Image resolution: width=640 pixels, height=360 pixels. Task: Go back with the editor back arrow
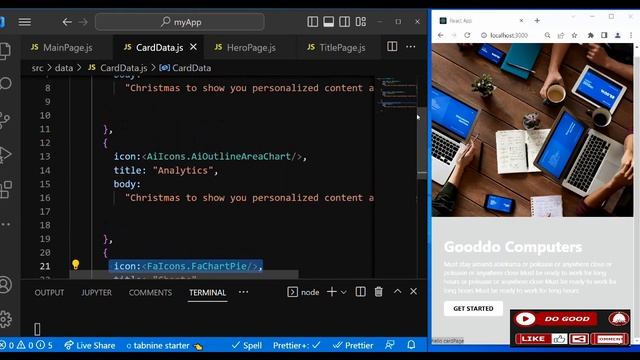(67, 22)
